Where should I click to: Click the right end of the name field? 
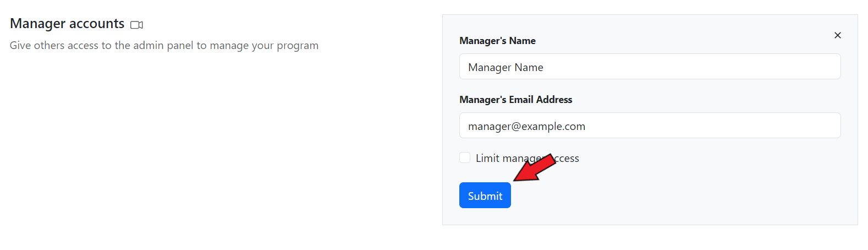[825, 67]
